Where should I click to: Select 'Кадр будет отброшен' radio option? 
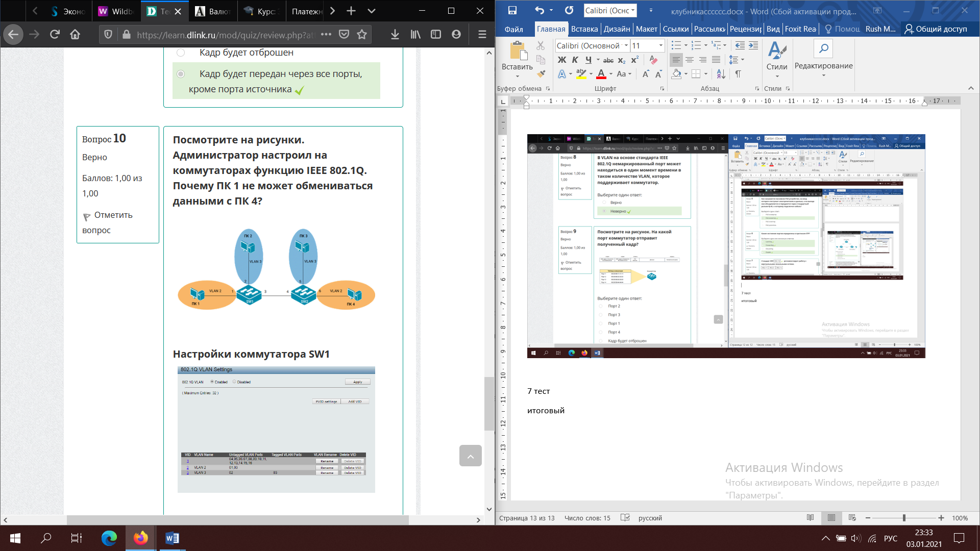pos(181,53)
